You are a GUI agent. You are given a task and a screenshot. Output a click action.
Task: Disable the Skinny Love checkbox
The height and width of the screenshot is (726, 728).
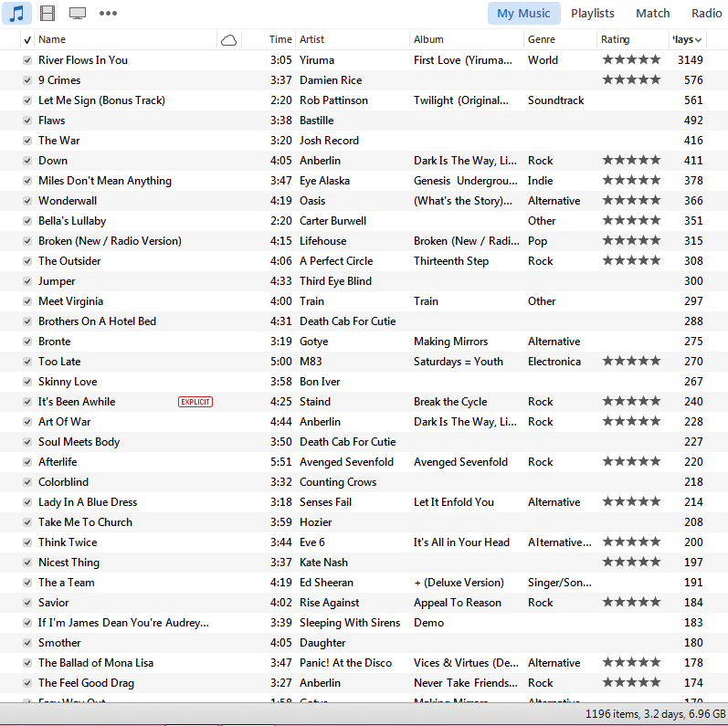[x=27, y=382]
